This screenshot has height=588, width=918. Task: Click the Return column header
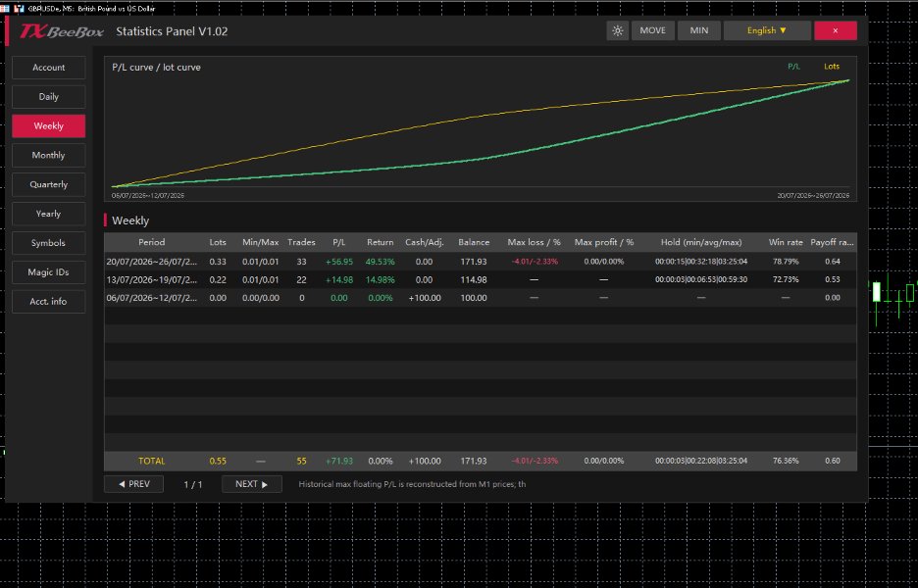pyautogui.click(x=380, y=242)
